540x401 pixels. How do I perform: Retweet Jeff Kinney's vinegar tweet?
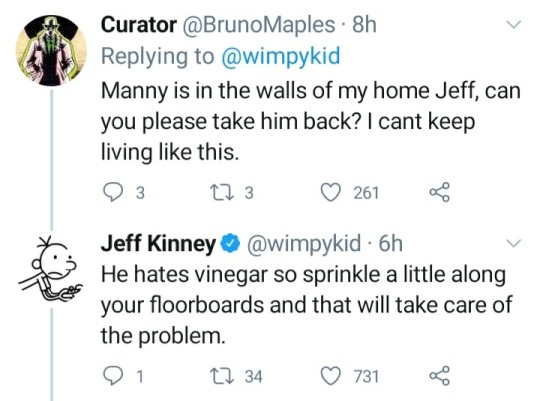point(221,376)
